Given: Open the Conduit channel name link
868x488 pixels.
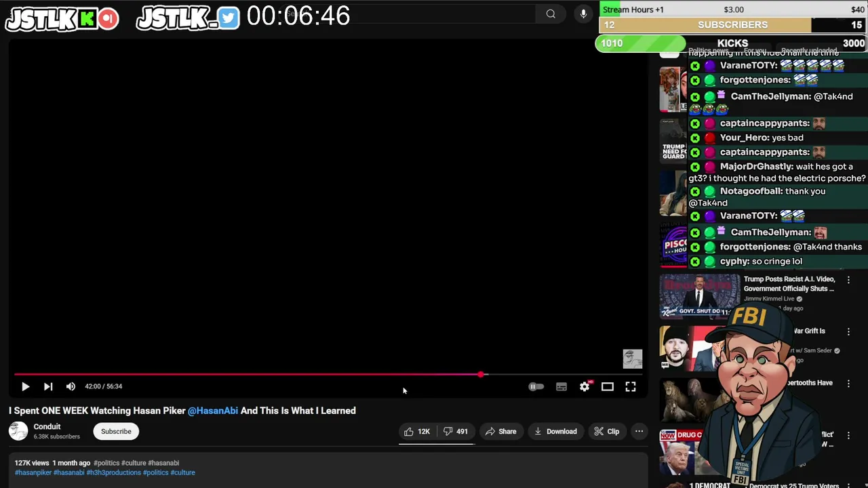Looking at the screenshot, I should coord(47,426).
